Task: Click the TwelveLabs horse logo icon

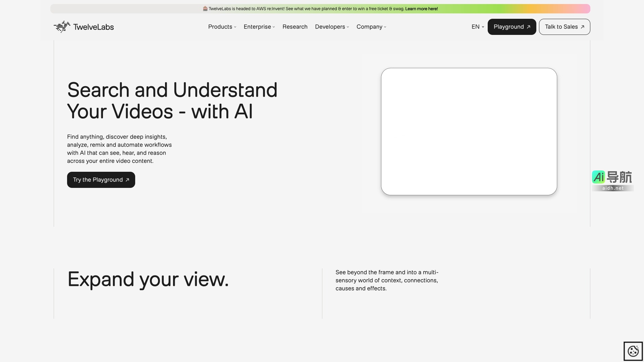Action: pos(62,27)
